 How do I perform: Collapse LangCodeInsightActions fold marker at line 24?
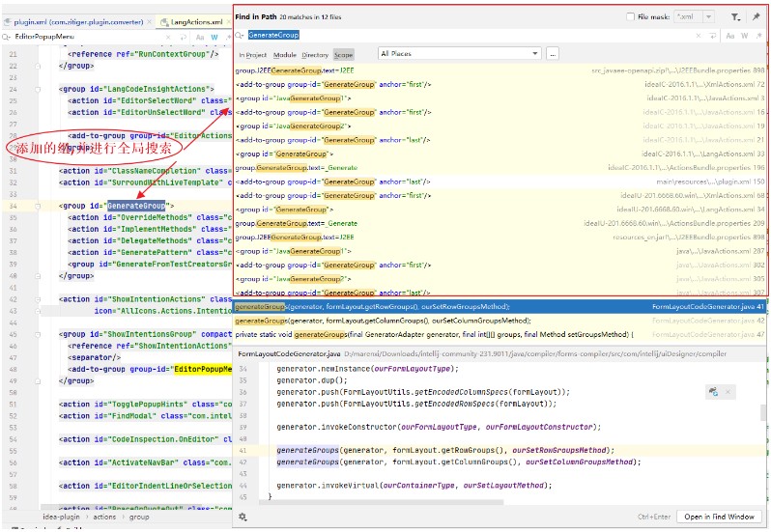pos(38,90)
